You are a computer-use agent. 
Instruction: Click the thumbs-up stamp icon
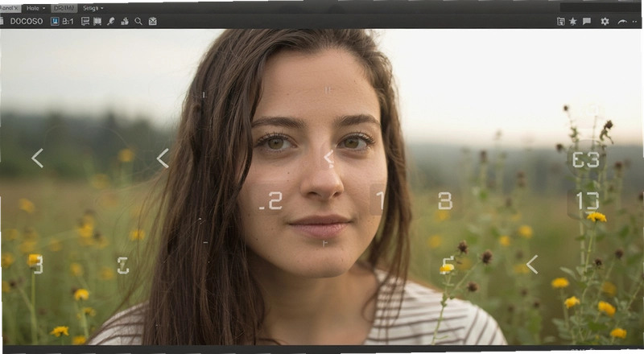tap(125, 22)
